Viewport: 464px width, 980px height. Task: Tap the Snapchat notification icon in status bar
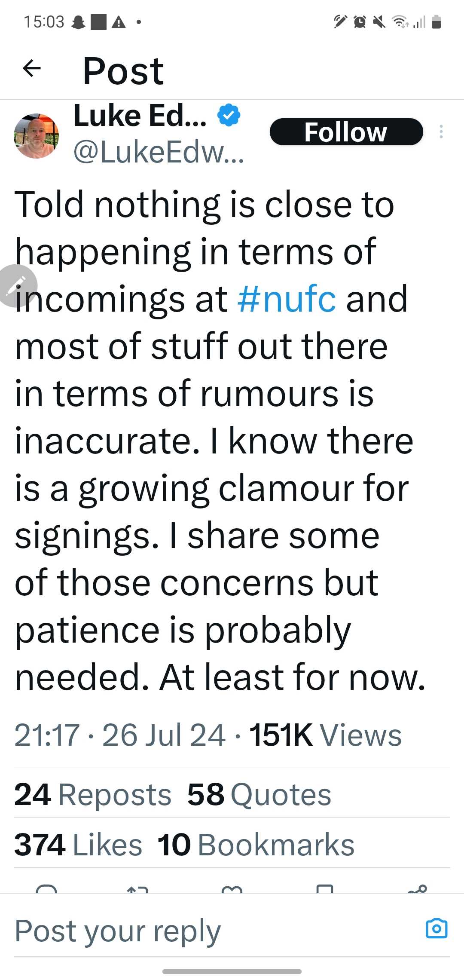79,22
